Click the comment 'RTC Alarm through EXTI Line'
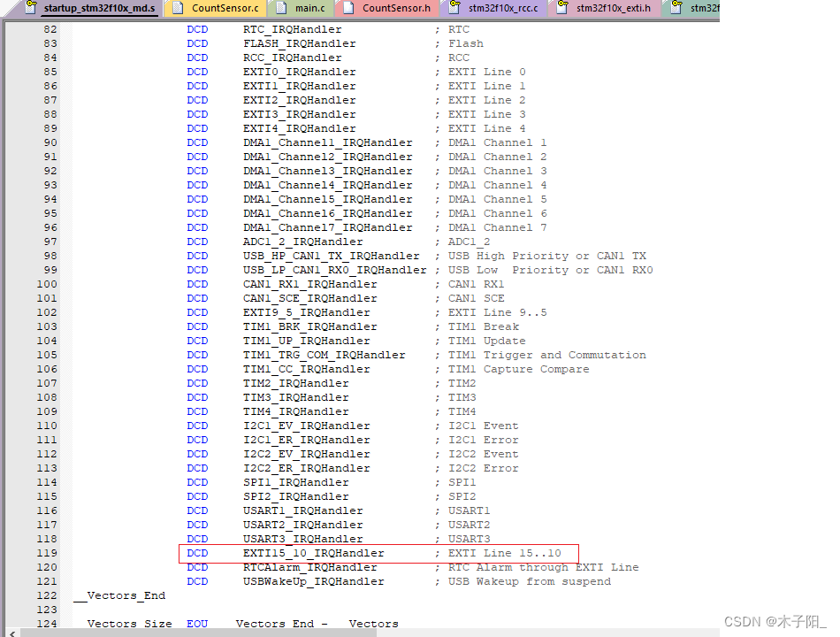Image resolution: width=840 pixels, height=637 pixels. (543, 567)
